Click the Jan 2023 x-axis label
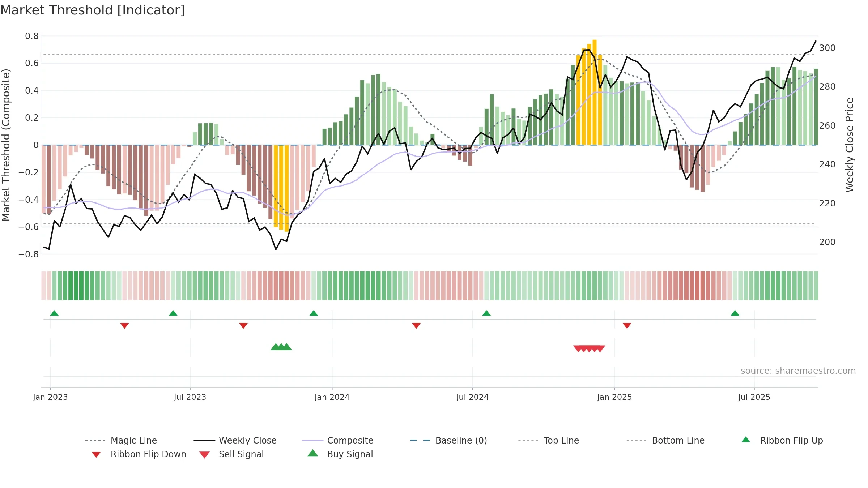The width and height of the screenshot is (868, 488). coord(50,397)
